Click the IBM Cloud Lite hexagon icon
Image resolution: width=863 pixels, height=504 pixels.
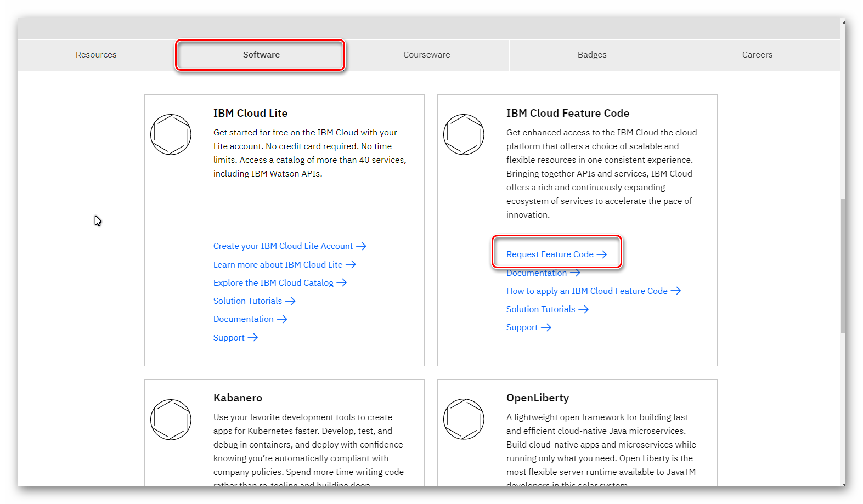pos(171,134)
